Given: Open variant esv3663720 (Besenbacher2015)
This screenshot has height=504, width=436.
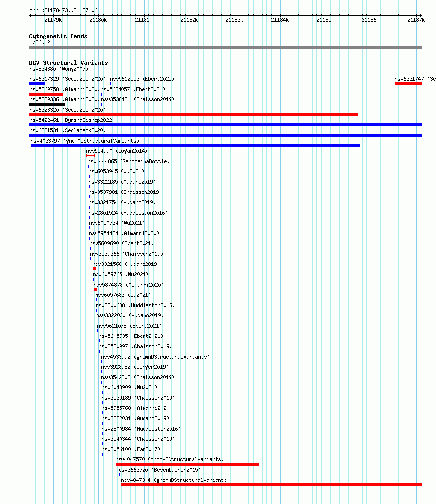Looking at the screenshot, I should [x=160, y=470].
